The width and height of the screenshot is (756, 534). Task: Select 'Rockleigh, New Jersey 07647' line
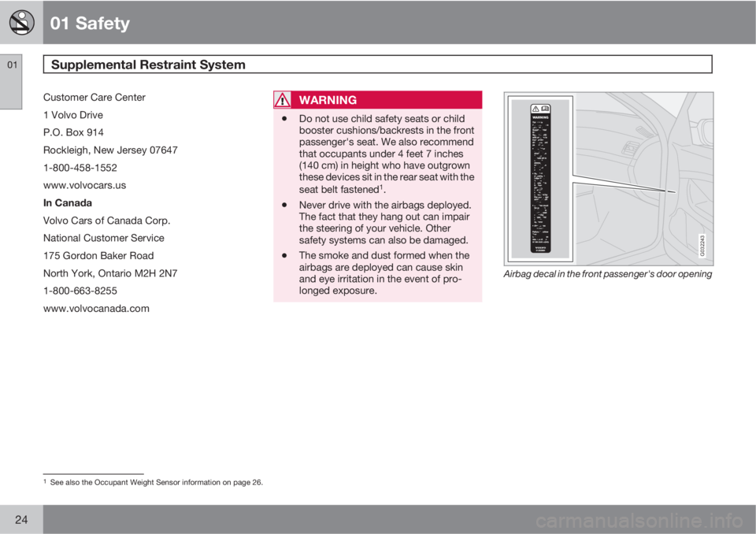[x=110, y=150]
